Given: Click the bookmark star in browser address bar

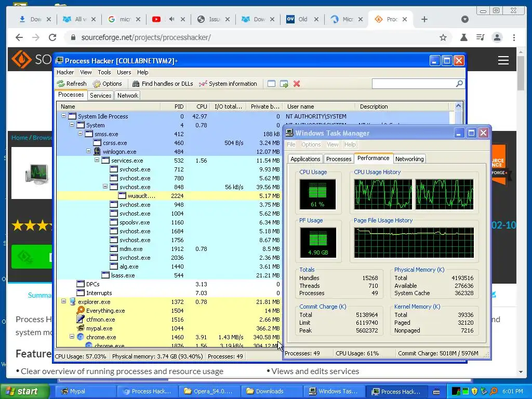Looking at the screenshot, I should 443,37.
